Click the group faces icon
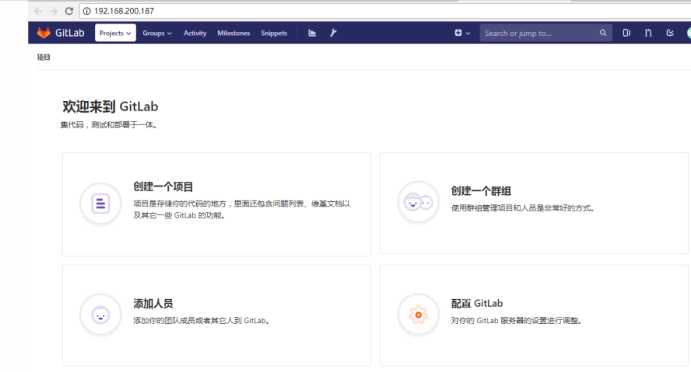The width and height of the screenshot is (691, 372). point(418,202)
